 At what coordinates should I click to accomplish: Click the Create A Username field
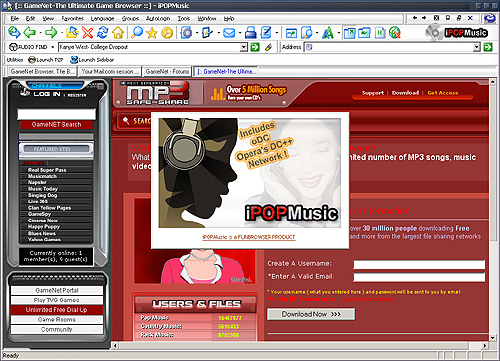coord(419,265)
